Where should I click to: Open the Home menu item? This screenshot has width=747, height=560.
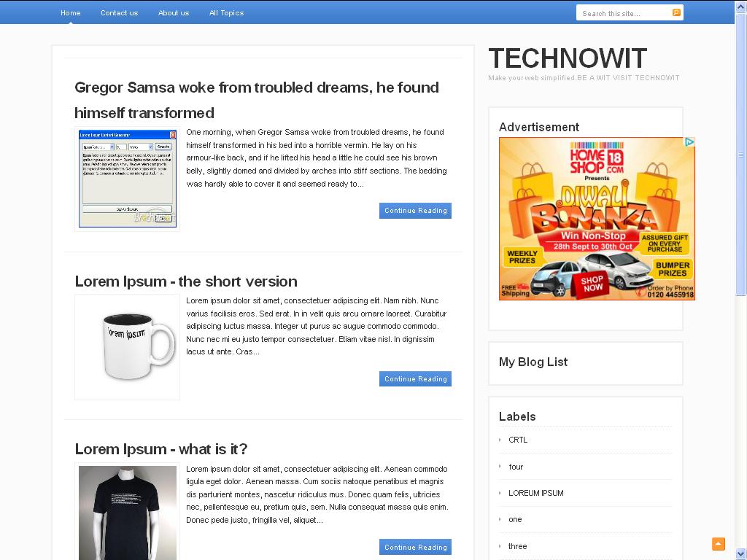[x=71, y=13]
